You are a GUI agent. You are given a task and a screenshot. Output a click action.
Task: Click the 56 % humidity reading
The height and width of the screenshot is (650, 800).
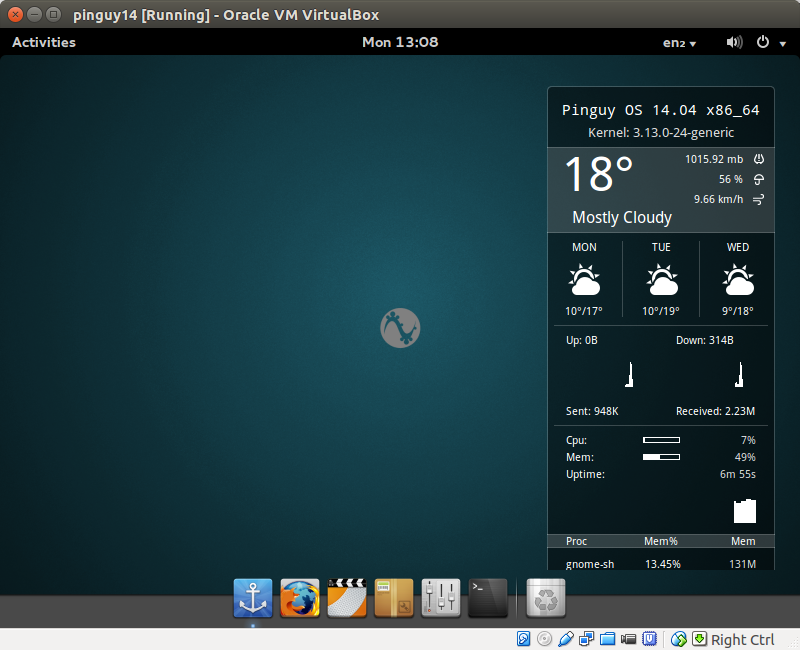pyautogui.click(x=731, y=179)
